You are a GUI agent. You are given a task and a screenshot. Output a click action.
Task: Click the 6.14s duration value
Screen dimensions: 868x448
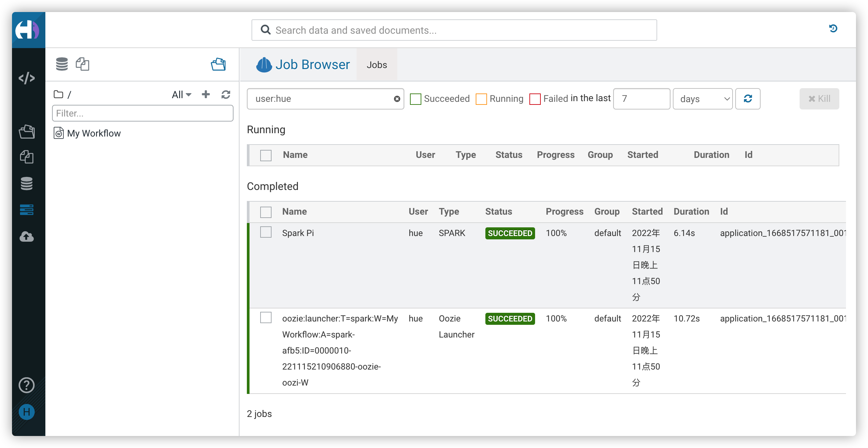(x=684, y=233)
